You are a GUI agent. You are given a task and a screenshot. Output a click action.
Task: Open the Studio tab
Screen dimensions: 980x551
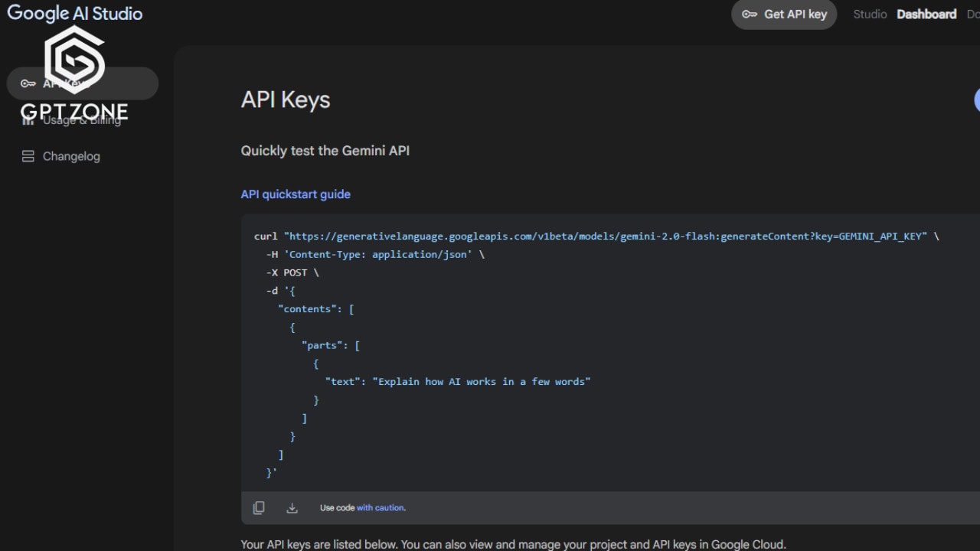click(x=870, y=14)
